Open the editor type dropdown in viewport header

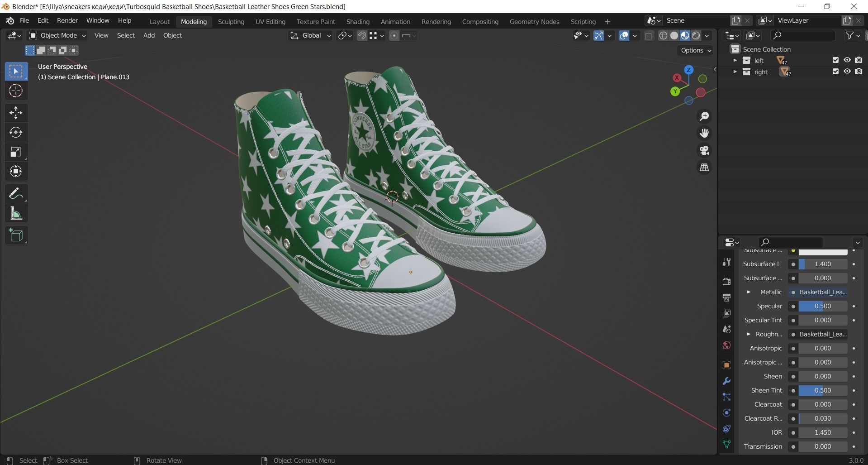(x=14, y=35)
